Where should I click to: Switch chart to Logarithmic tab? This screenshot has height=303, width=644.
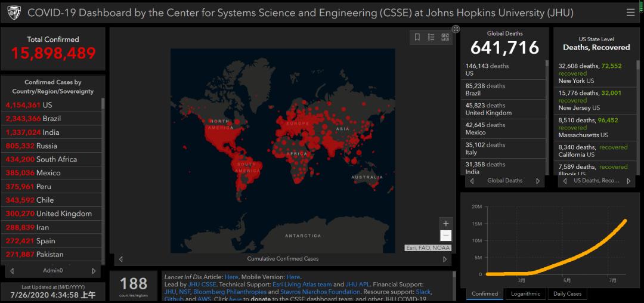tap(525, 294)
